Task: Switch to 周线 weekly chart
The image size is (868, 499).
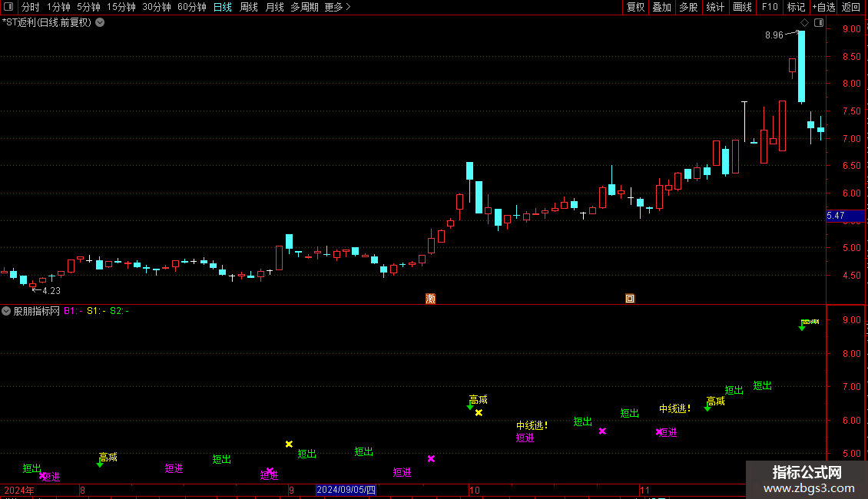Action: point(249,7)
